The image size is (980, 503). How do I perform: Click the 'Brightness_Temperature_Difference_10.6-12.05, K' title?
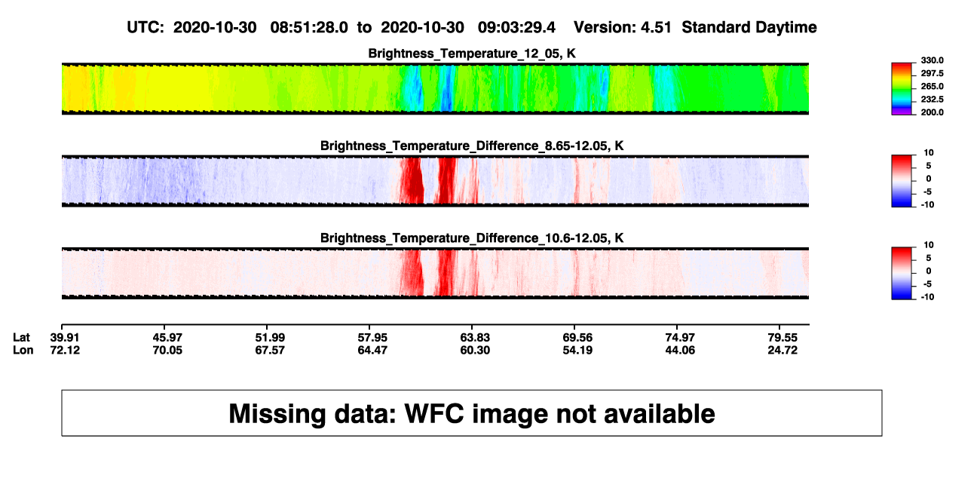click(473, 238)
